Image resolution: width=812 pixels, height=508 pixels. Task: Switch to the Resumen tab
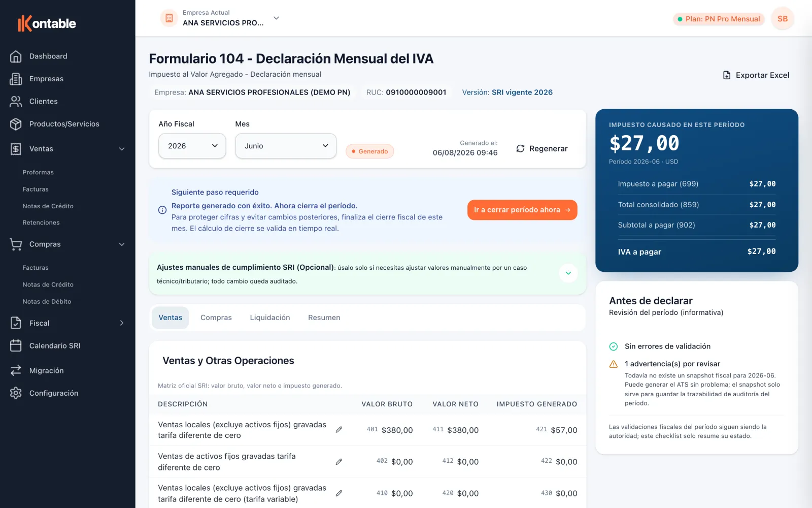click(324, 317)
